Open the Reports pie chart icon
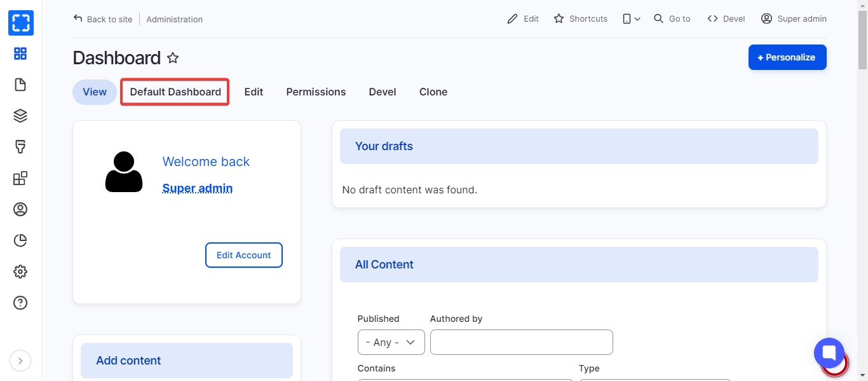868x381 pixels. click(x=20, y=240)
